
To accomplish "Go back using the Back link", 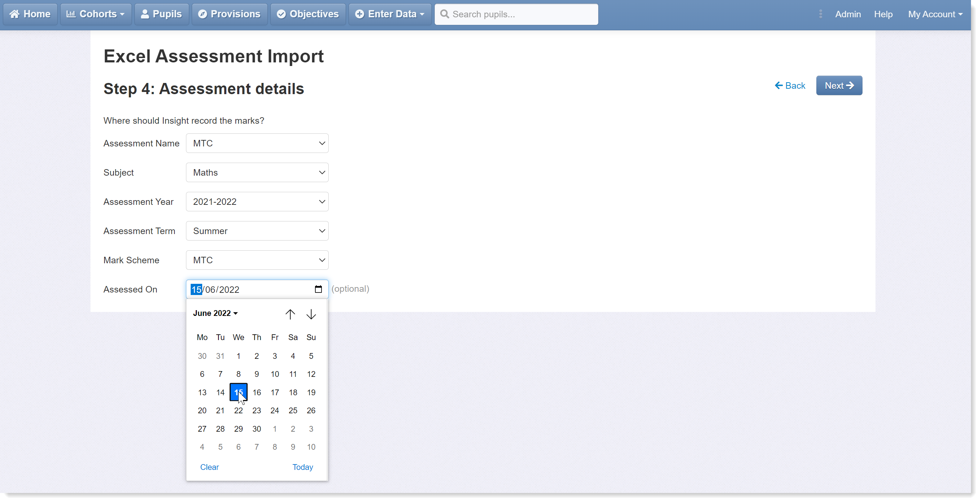I will tap(790, 85).
